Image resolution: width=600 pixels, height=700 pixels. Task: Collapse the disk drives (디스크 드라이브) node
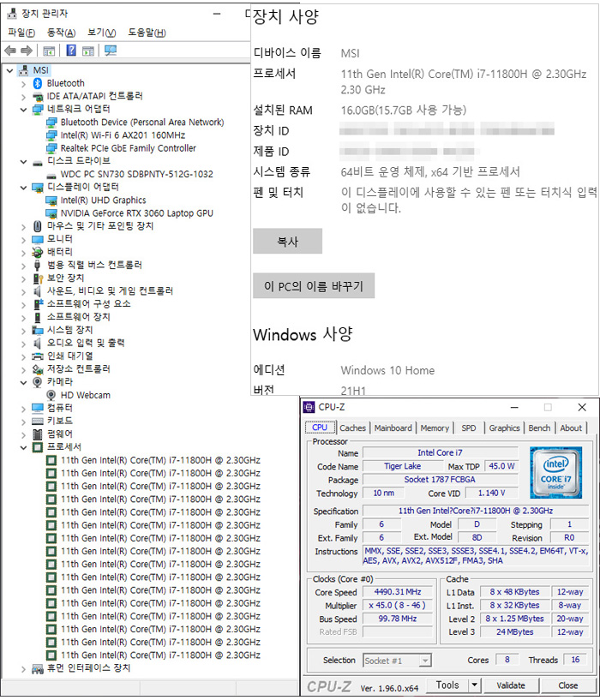coord(23,162)
